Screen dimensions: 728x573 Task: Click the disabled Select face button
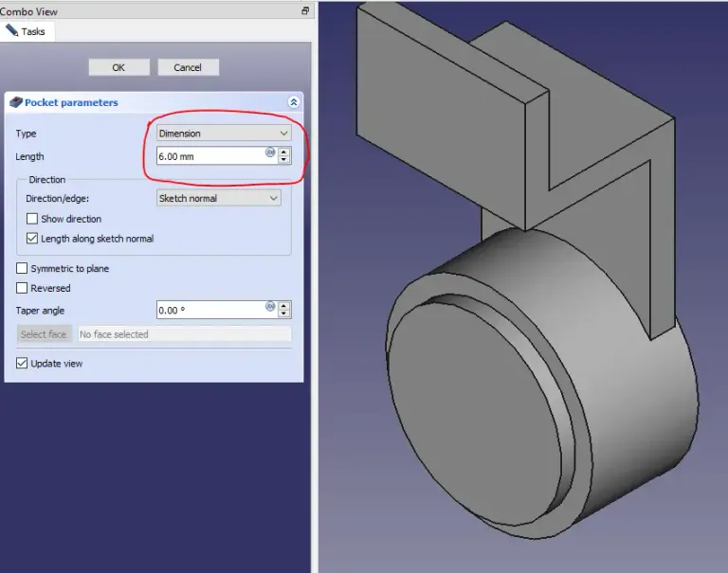pos(45,334)
